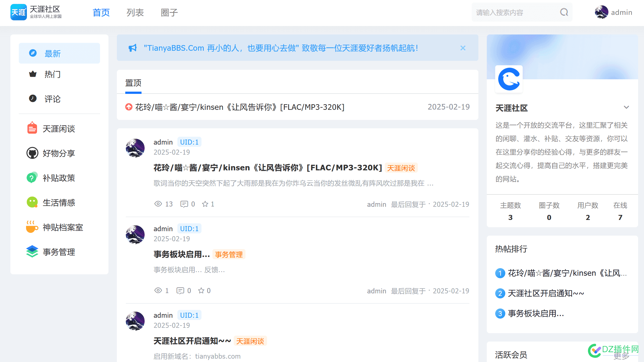Click star icon on 事务板块启用 post
The width and height of the screenshot is (644, 362).
pos(201,291)
